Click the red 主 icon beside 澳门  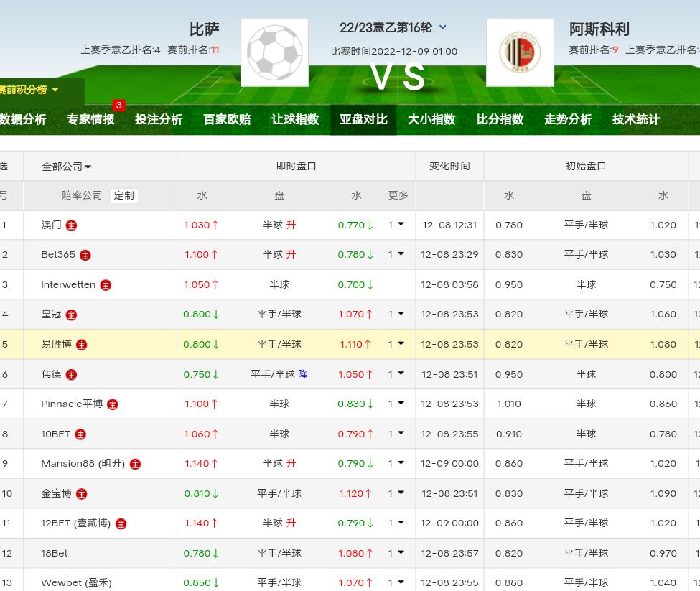[71, 225]
